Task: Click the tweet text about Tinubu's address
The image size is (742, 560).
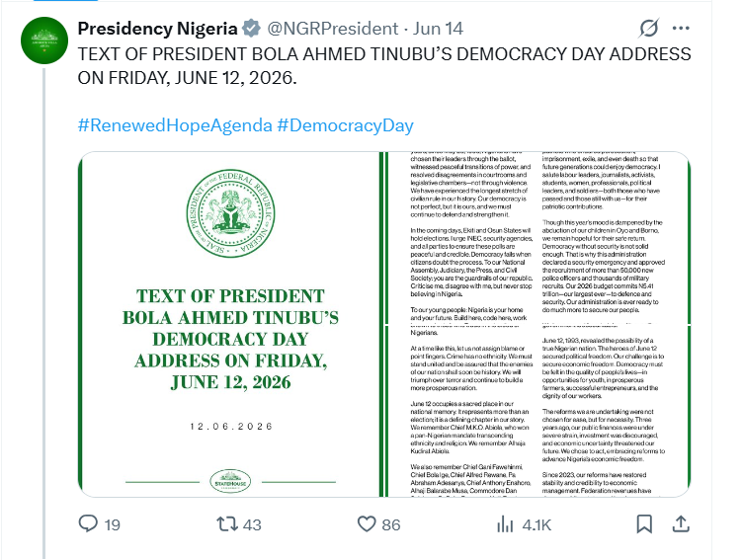Action: (x=383, y=66)
